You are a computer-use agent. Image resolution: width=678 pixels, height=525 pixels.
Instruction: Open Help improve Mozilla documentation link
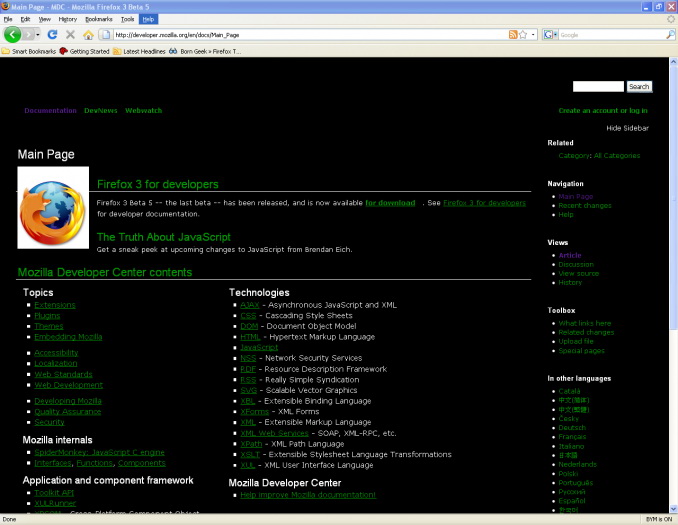point(308,495)
